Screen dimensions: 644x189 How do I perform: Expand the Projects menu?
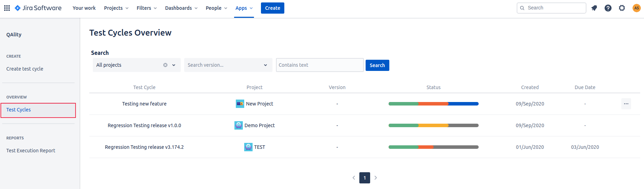click(x=117, y=8)
